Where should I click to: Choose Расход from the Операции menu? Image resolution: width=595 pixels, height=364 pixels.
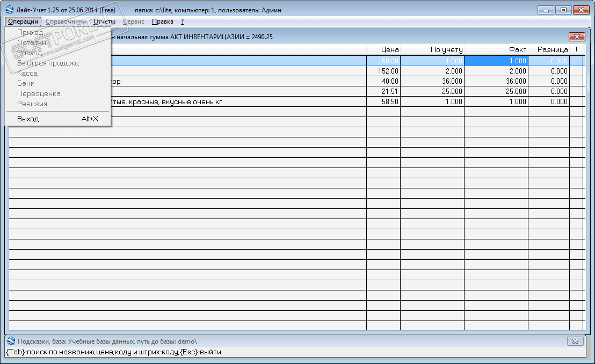click(58, 53)
